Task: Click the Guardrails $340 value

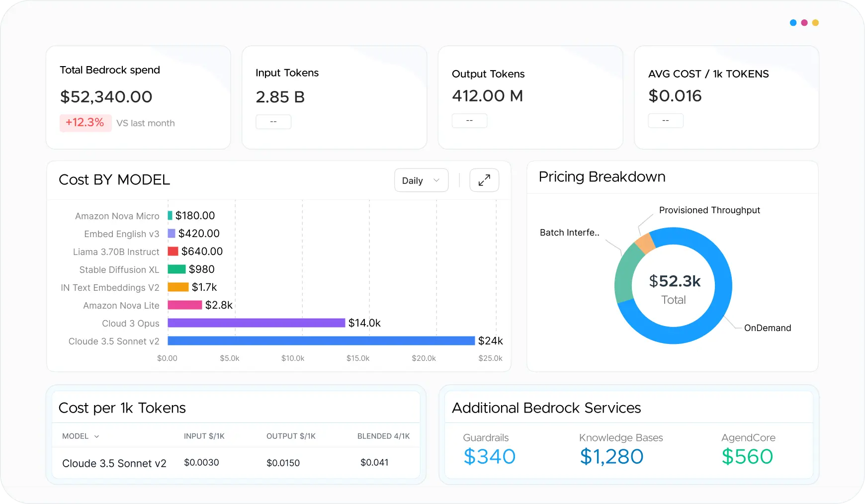Action: pos(490,457)
